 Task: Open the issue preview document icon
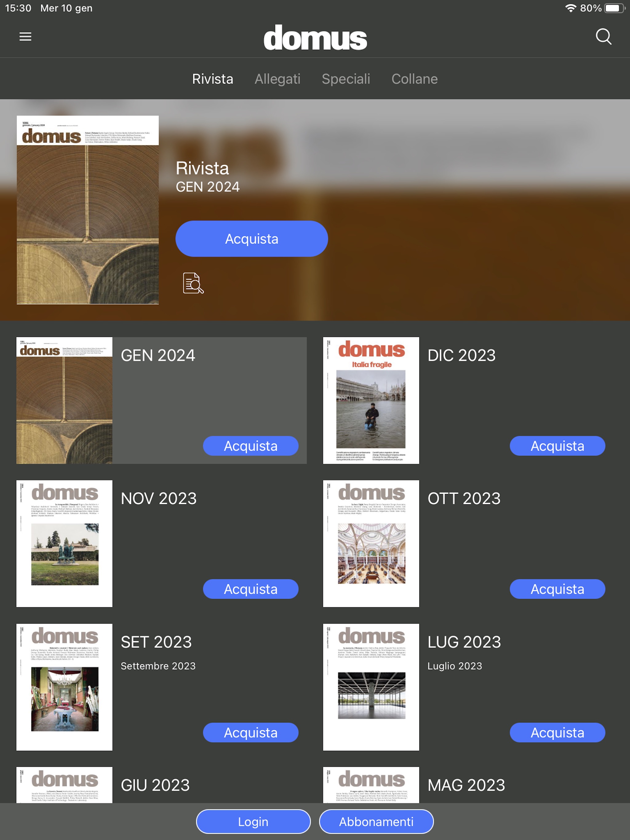point(193,283)
